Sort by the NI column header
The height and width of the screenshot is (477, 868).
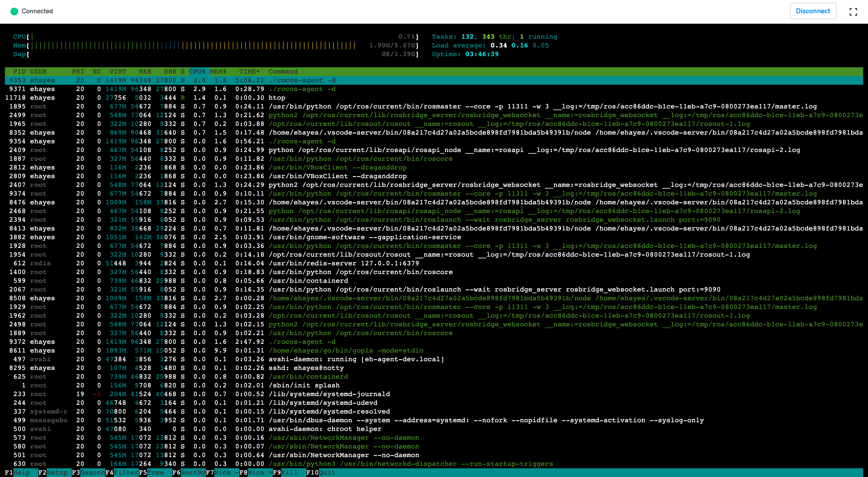pyautogui.click(x=97, y=71)
